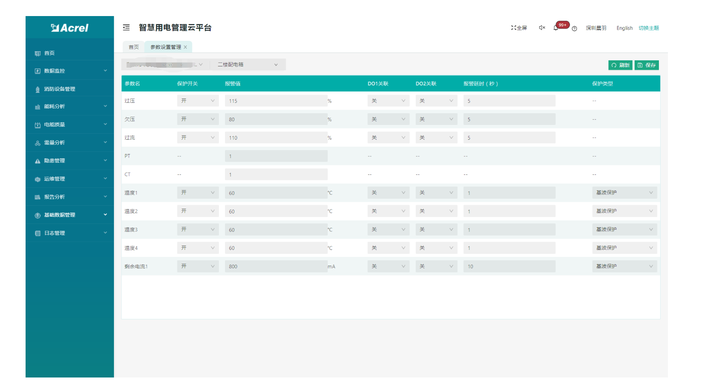Click the 温度2 alarm value field
Image resolution: width=720 pixels, height=384 pixels.
coord(276,211)
